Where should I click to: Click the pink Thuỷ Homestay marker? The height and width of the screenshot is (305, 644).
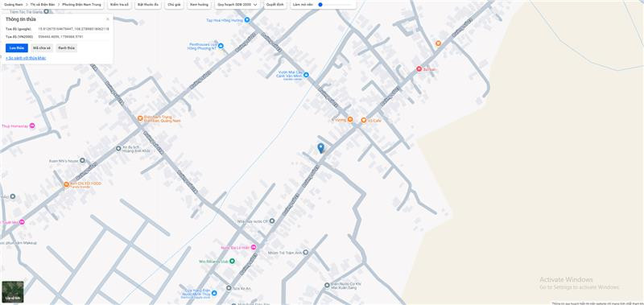[32, 126]
